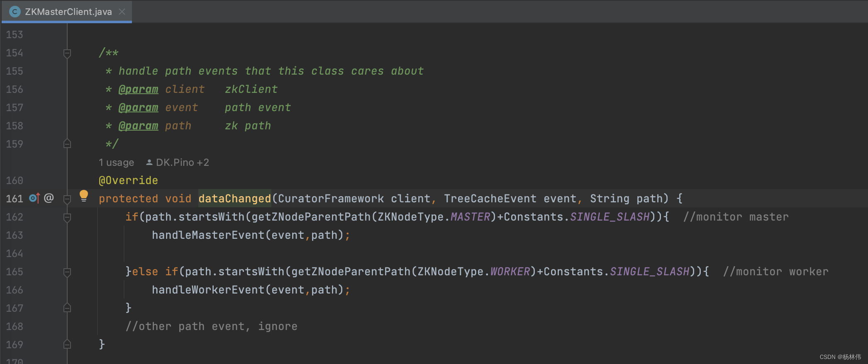Click the @ annotation gutter icon on line 161
Viewport: 868px width, 364px height.
click(49, 198)
